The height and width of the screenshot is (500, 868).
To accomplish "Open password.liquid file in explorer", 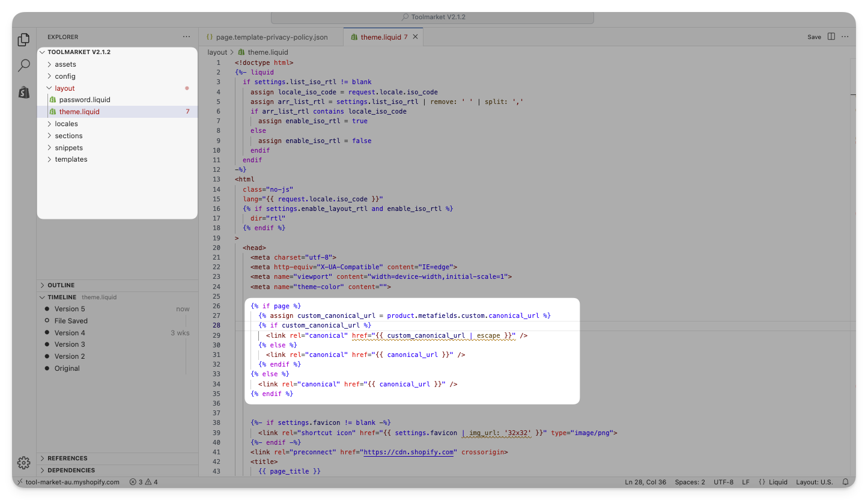I will click(85, 100).
